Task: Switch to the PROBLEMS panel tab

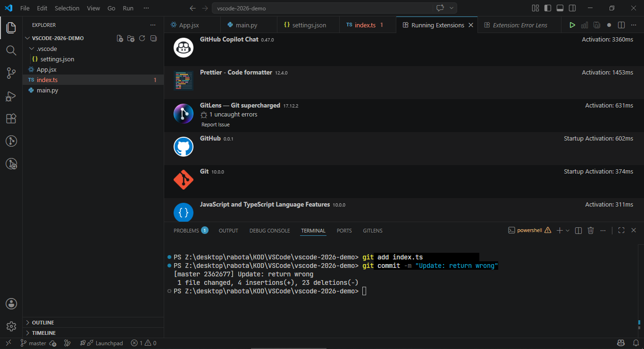Action: click(191, 231)
